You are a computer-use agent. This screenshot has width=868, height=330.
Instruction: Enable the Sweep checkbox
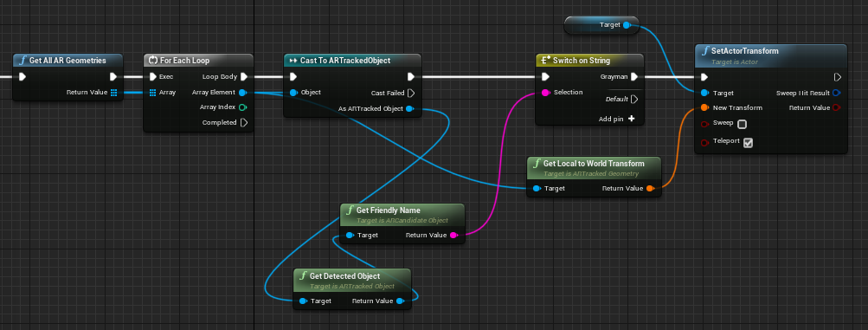pos(743,124)
